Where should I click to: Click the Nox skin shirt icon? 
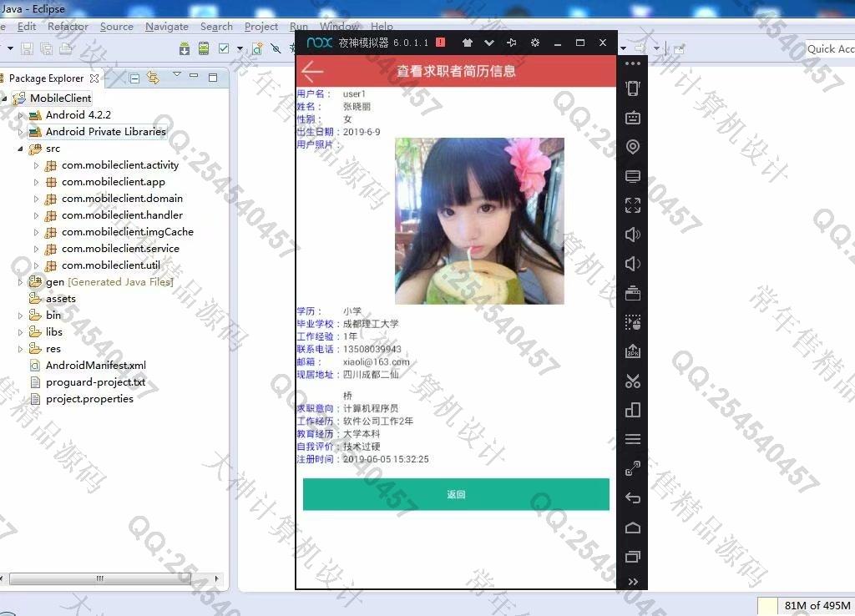[x=468, y=43]
